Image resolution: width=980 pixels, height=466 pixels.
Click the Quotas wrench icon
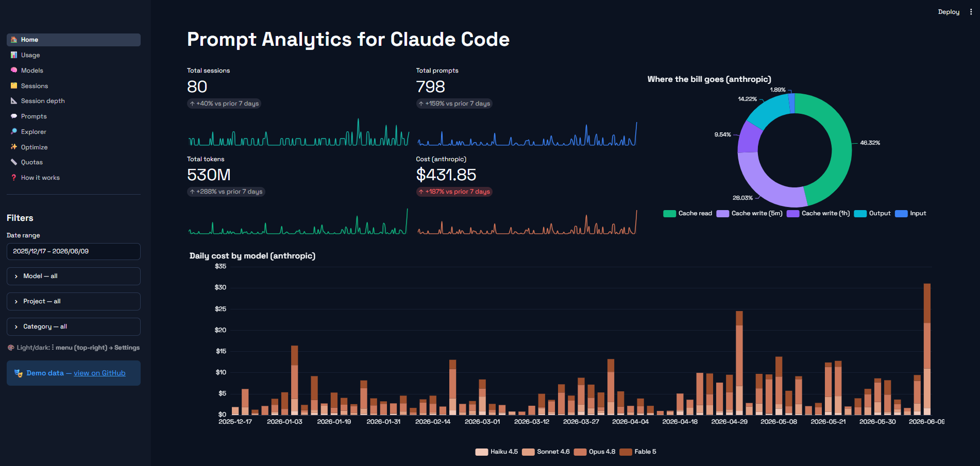(x=14, y=162)
